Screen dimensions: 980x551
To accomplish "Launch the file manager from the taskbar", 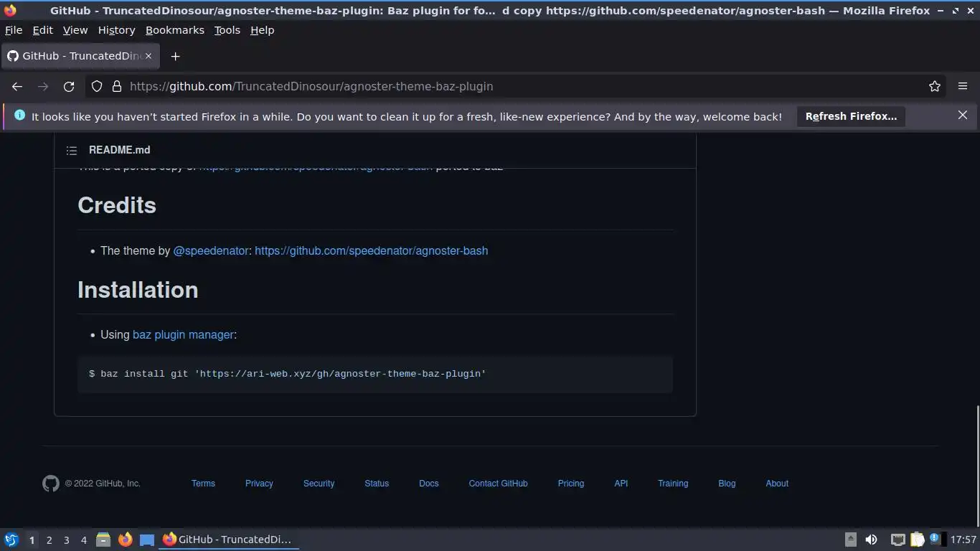I will point(103,540).
